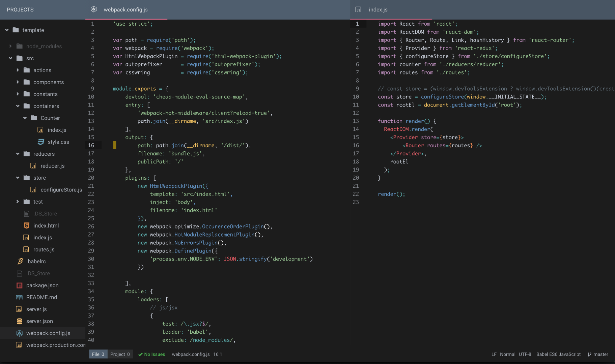
Task: Click the npm icon next to package.json
Action: [20, 285]
